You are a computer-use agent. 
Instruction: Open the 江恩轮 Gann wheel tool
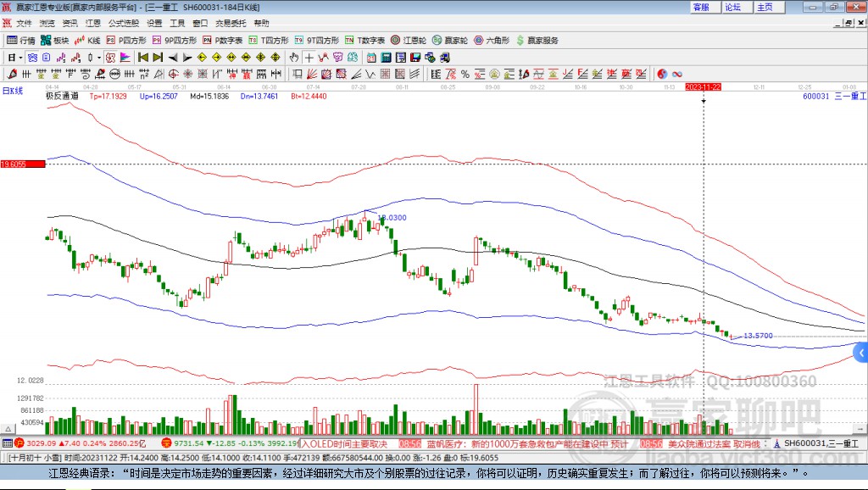pyautogui.click(x=410, y=40)
